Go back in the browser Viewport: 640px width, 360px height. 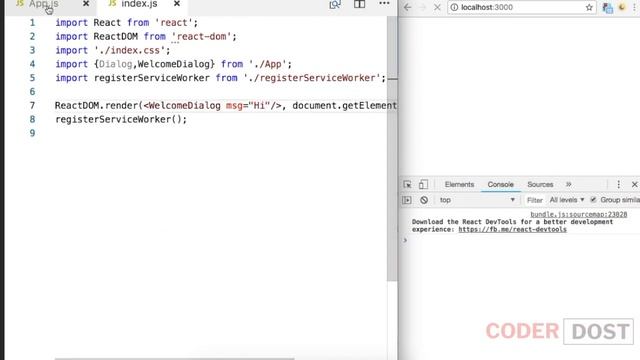pyautogui.click(x=407, y=7)
